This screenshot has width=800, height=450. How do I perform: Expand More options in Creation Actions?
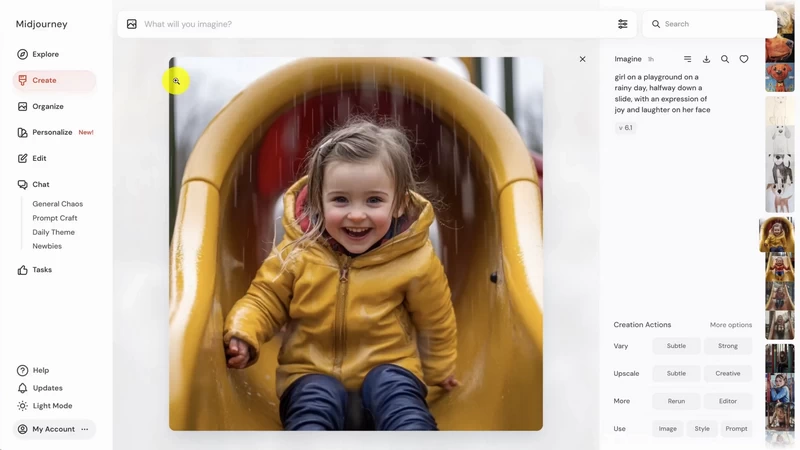[x=731, y=325]
